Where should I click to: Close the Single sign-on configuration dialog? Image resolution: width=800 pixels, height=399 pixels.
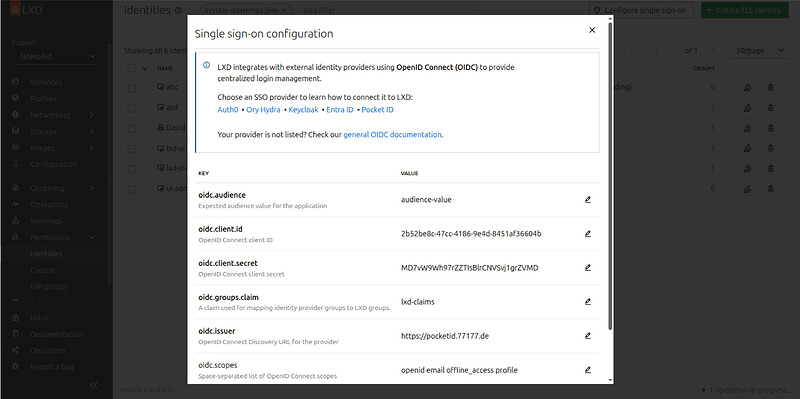click(x=592, y=30)
